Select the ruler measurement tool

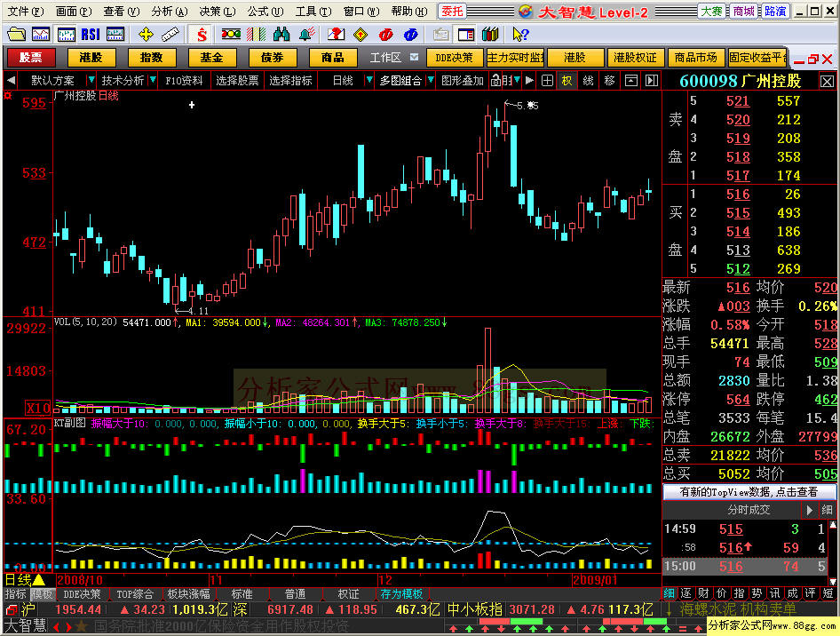[x=170, y=35]
